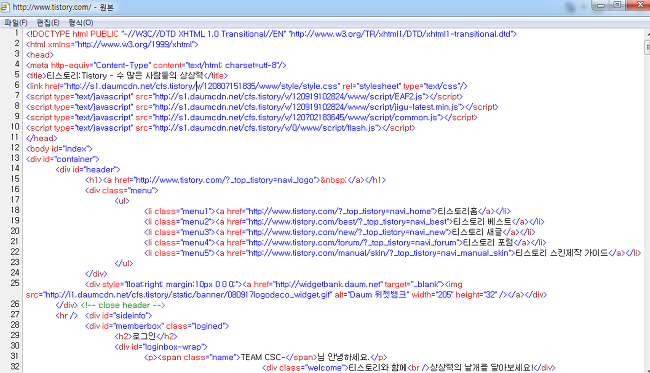Click the div class="welcome" line
Viewport: 650px width, 373px height.
[x=409, y=368]
